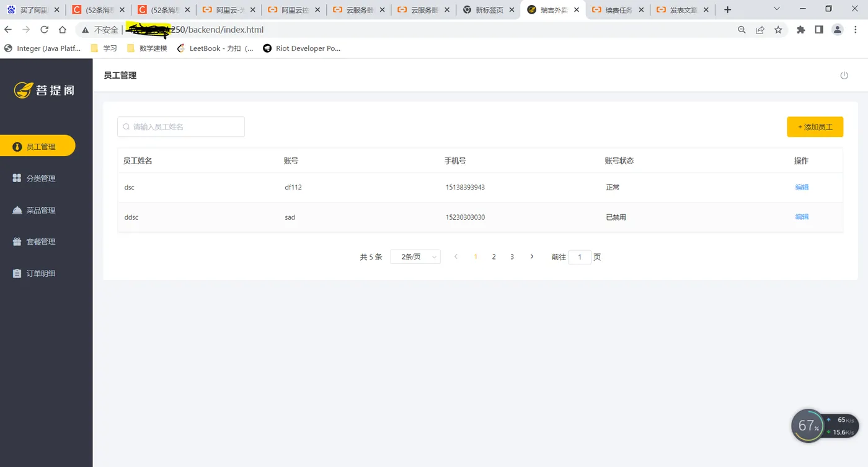Edit the employee ddsc
The image size is (868, 467).
tap(802, 217)
